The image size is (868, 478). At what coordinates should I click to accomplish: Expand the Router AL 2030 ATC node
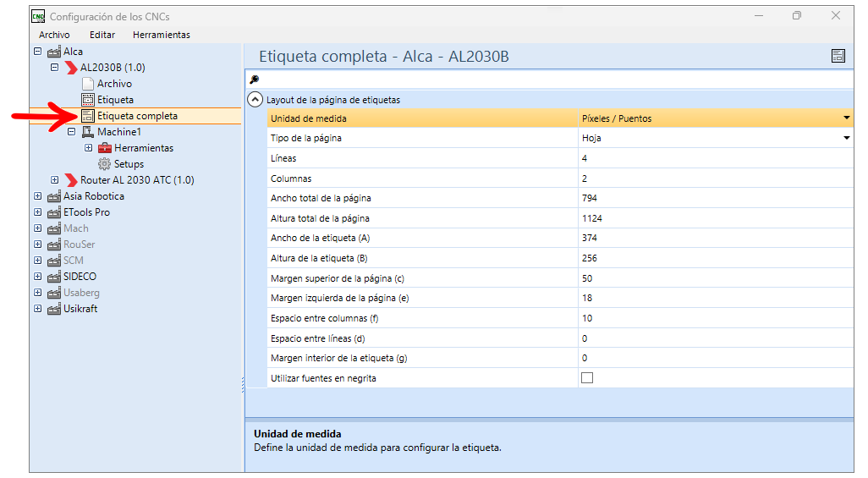54,180
